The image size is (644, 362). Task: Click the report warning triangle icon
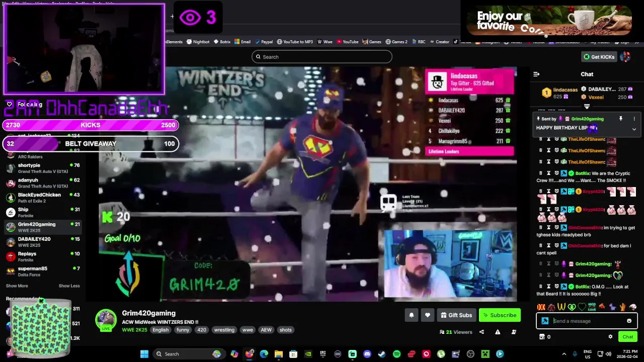[x=498, y=332]
